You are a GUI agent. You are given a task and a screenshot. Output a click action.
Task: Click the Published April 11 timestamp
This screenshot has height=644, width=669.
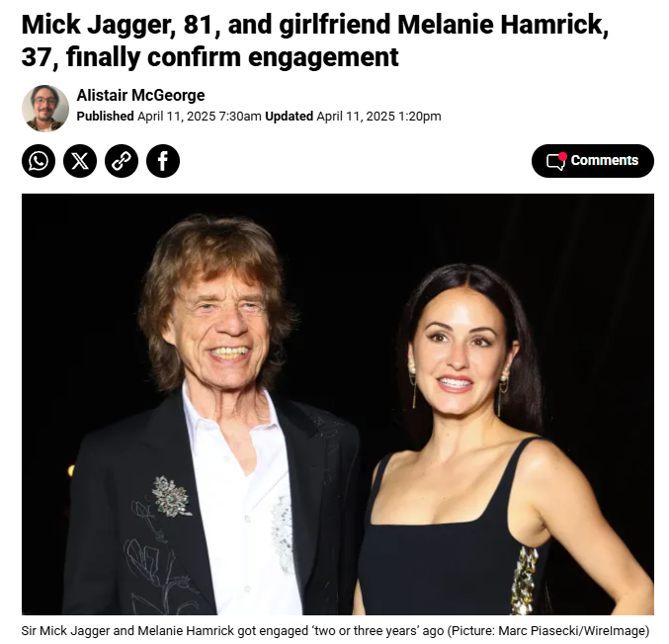169,116
